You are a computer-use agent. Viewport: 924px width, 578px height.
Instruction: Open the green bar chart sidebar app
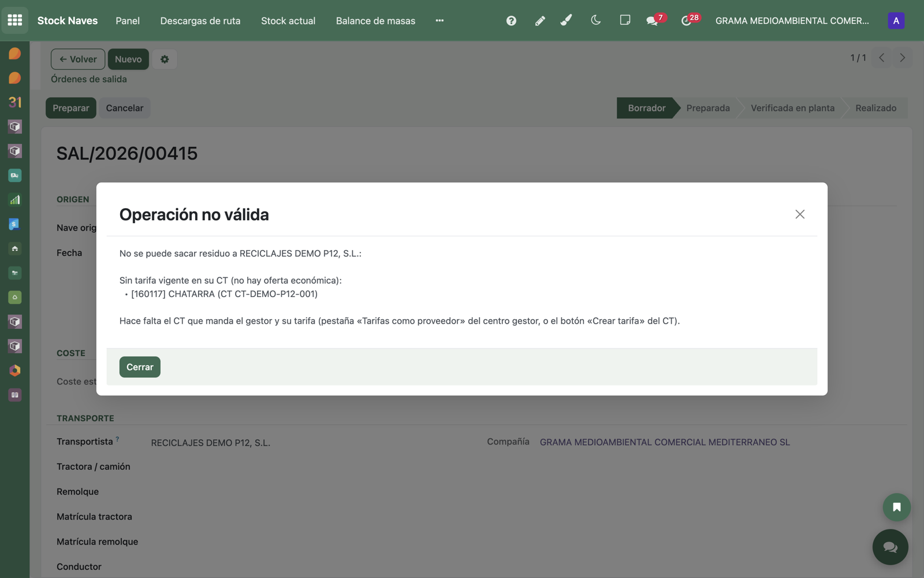15,200
